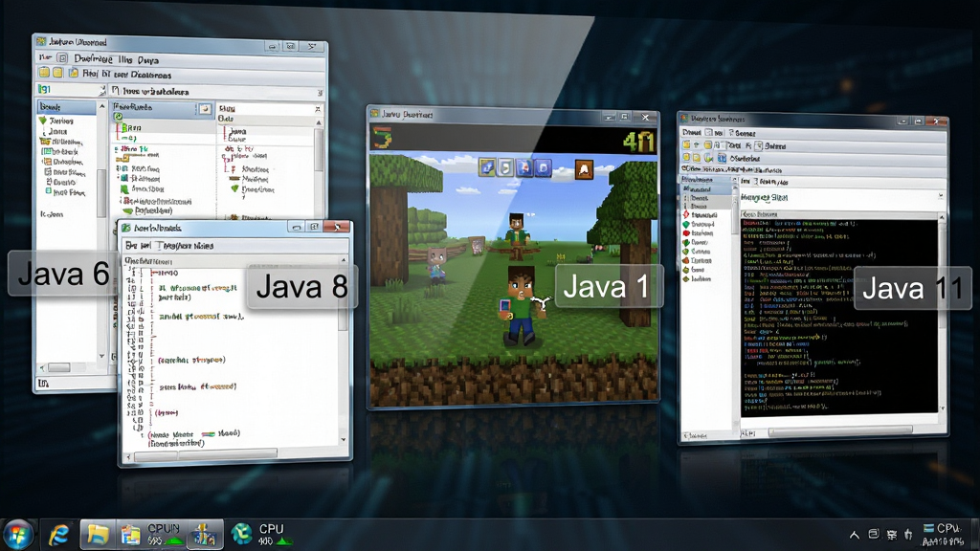Click the first yellow toolbar icon in Java 6 window
The height and width of the screenshot is (551, 980).
coord(44,73)
